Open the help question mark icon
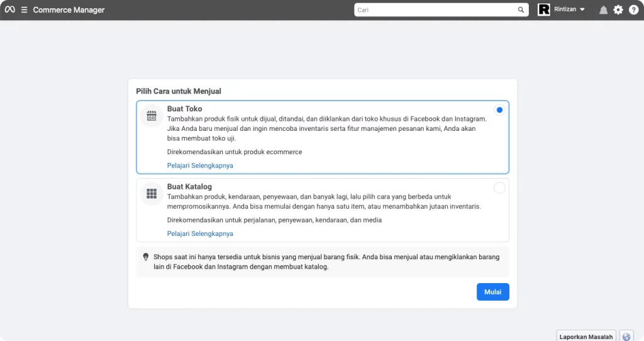The image size is (644, 341). pos(634,10)
